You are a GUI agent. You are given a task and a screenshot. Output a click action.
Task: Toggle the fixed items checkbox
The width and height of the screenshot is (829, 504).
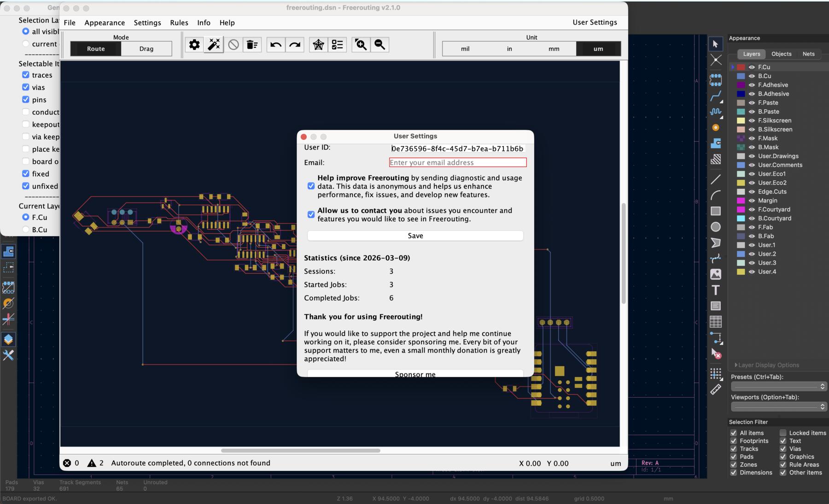[x=26, y=174]
